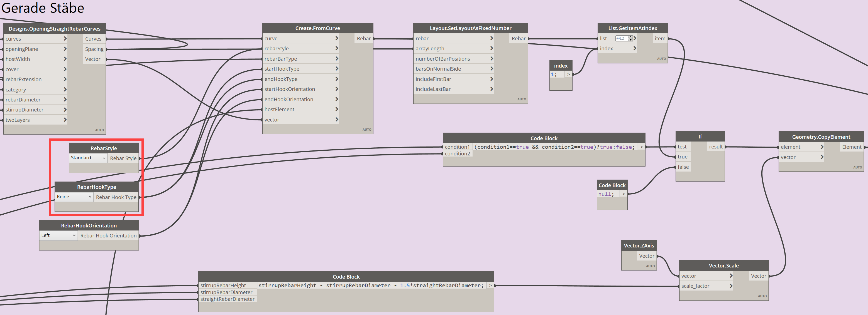
Task: Click the @L2 list level stepper
Action: click(630, 38)
